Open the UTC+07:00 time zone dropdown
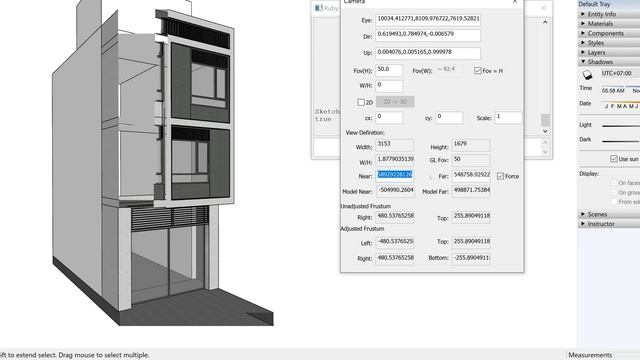This screenshot has width=640, height=360. 620,73
